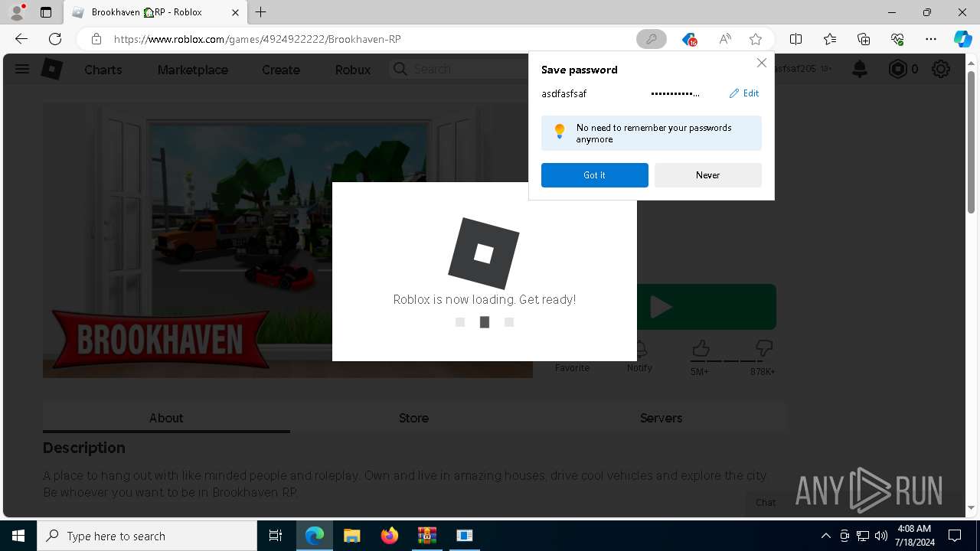Refresh the current page
980x551 pixels.
55,39
